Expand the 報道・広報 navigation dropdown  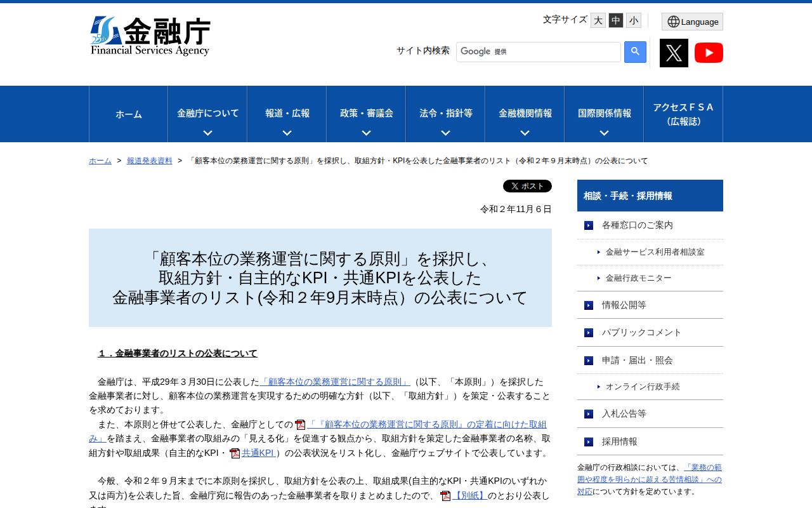pos(287,114)
